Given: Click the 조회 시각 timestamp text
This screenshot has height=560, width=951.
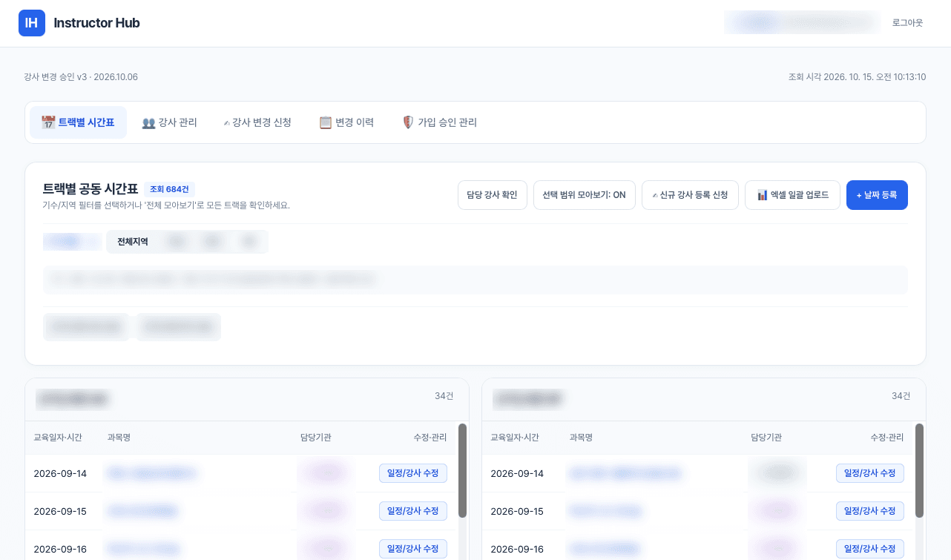Looking at the screenshot, I should pyautogui.click(x=857, y=77).
